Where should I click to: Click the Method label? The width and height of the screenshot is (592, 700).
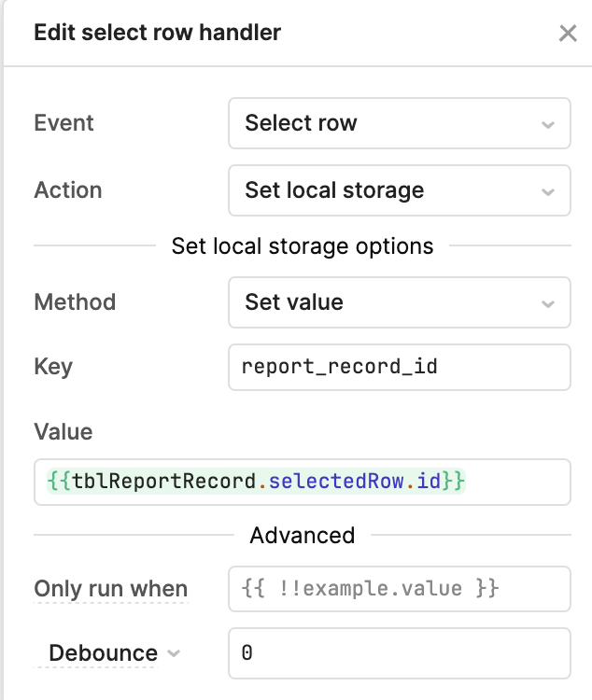point(75,302)
